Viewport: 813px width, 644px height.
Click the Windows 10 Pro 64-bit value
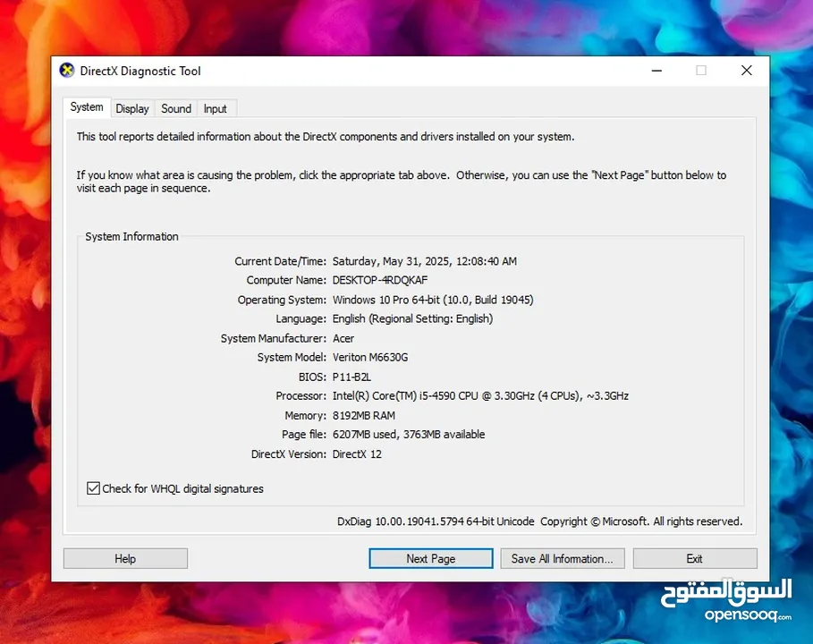pyautogui.click(x=433, y=300)
